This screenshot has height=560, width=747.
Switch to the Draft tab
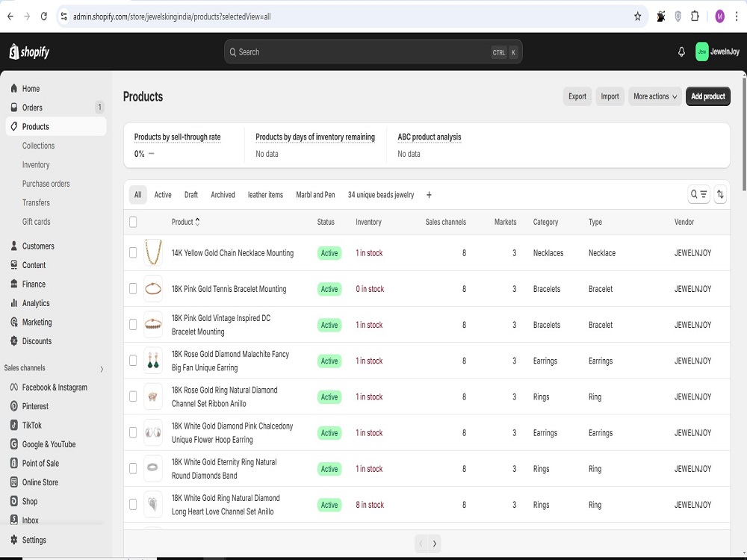(x=191, y=195)
